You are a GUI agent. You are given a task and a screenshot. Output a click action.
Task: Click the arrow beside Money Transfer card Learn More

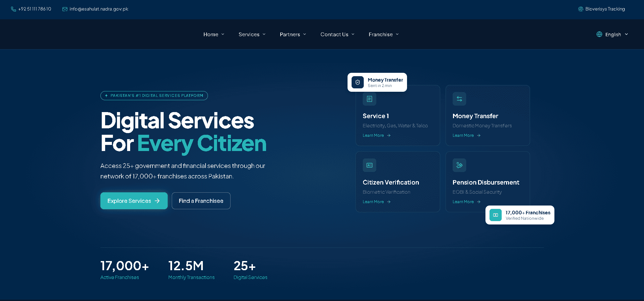click(x=479, y=135)
